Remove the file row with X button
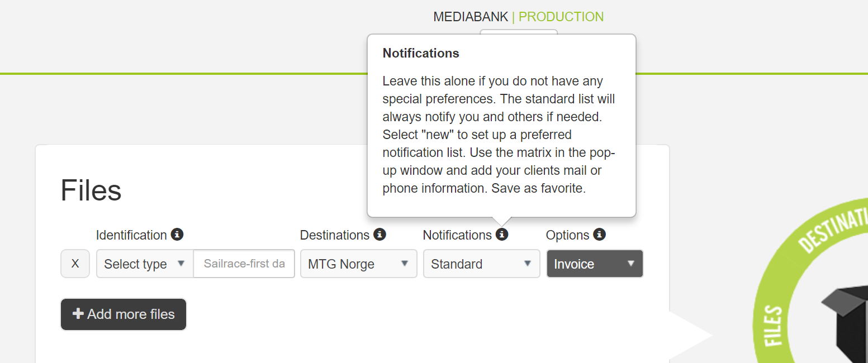This screenshot has height=363, width=868. tap(75, 264)
